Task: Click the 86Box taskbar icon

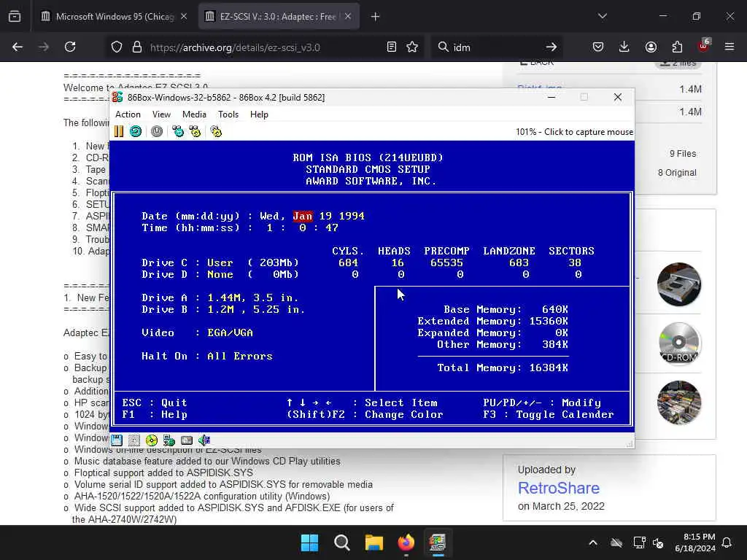Action: point(438,542)
